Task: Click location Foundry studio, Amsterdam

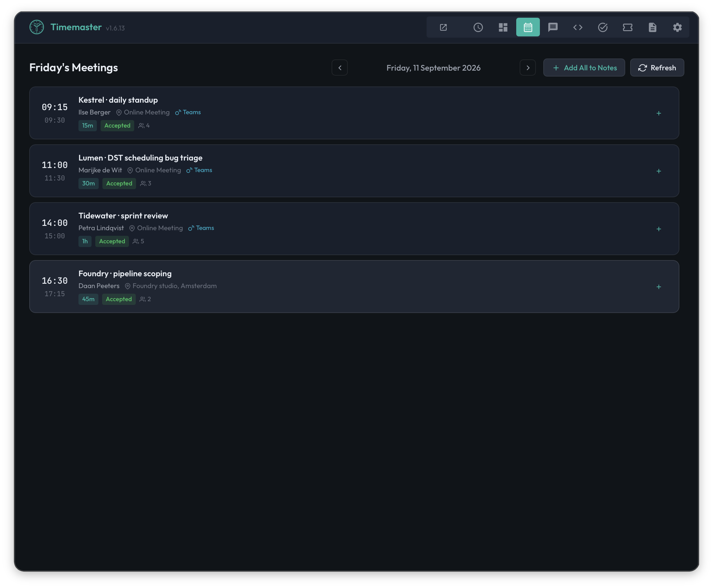Action: click(171, 286)
